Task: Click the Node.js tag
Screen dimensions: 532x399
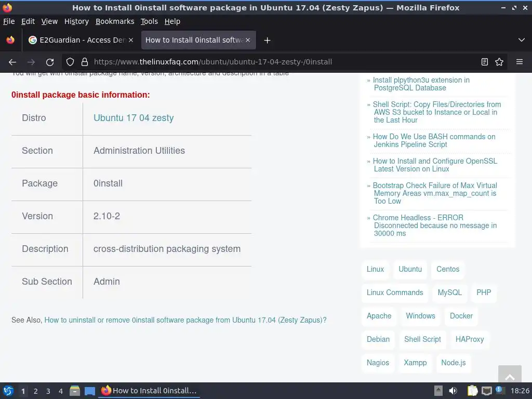Action: 454,363
